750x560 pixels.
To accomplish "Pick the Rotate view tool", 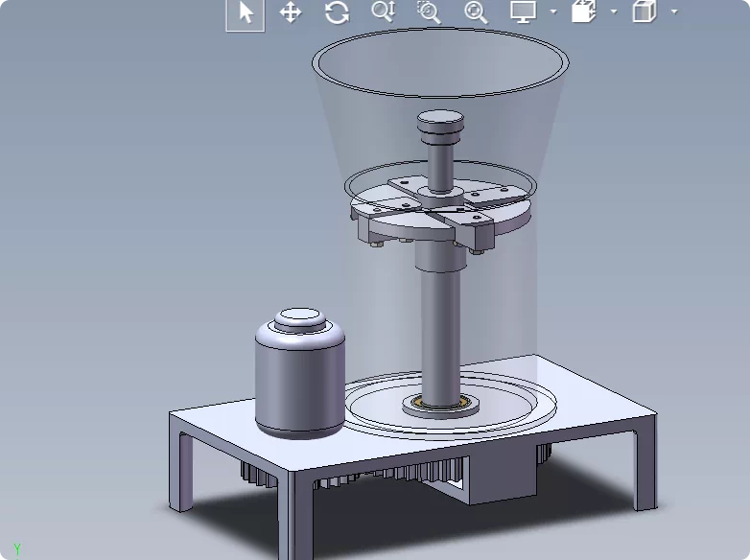I will click(x=337, y=12).
